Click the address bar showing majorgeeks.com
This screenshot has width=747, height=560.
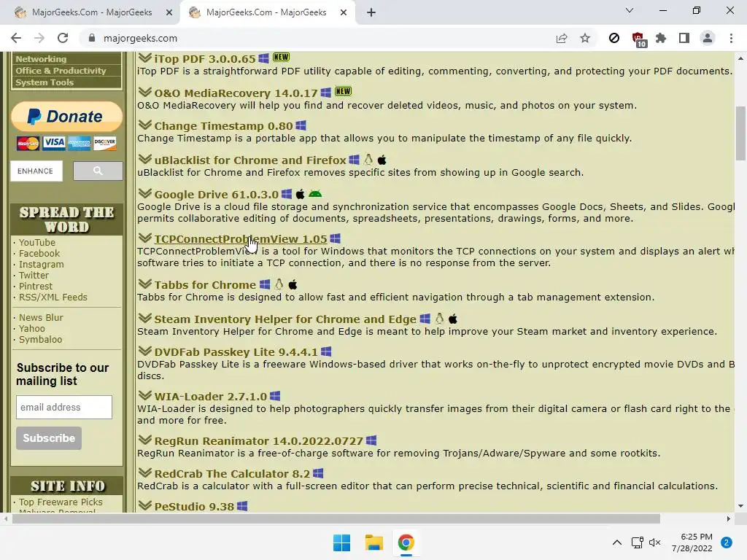pyautogui.click(x=314, y=38)
